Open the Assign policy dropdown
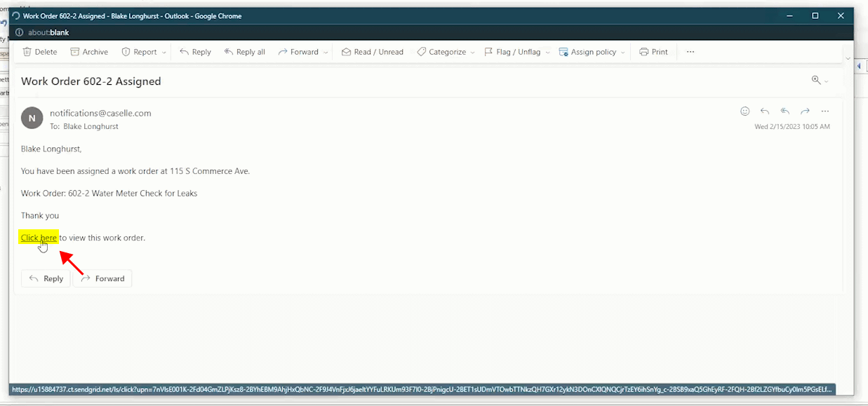This screenshot has width=868, height=406. pyautogui.click(x=622, y=53)
